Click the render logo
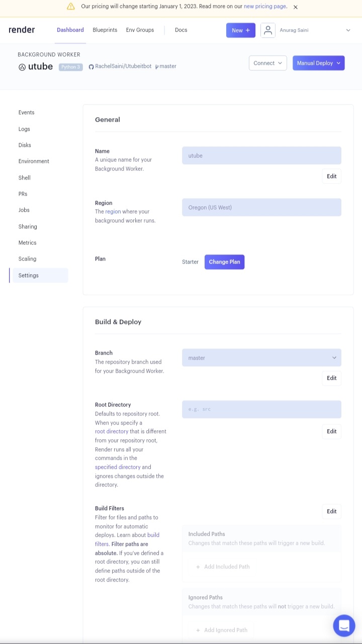The image size is (362, 644). tap(22, 30)
